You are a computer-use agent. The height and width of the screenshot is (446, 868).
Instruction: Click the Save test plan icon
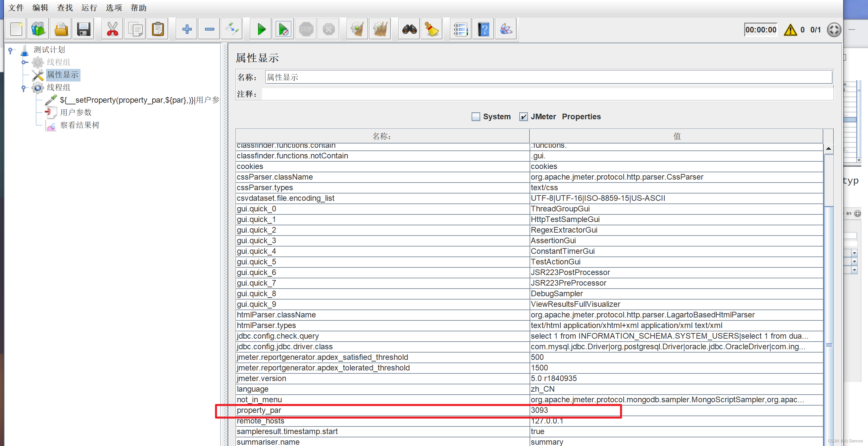pyautogui.click(x=83, y=29)
